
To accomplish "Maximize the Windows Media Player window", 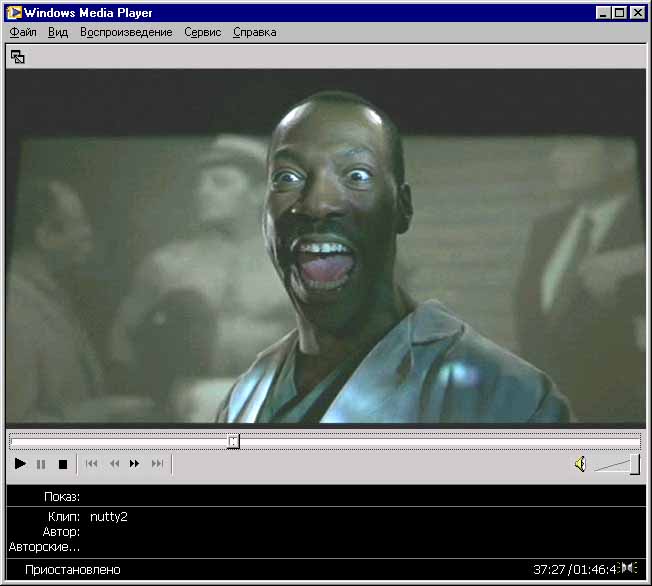I will tap(619, 13).
